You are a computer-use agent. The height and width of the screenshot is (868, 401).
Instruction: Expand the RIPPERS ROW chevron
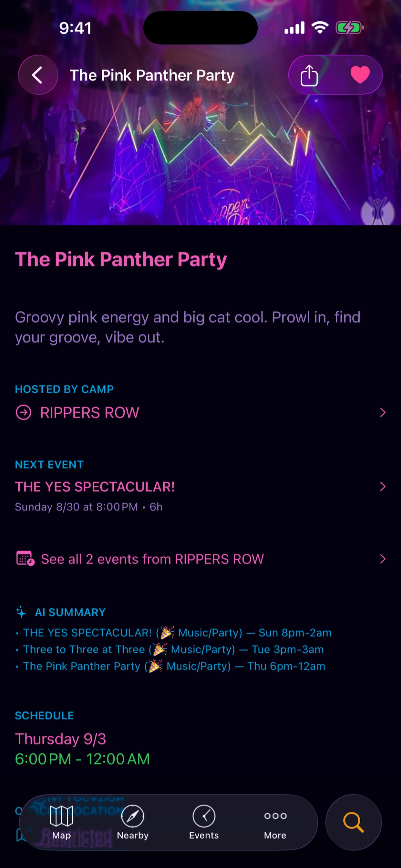[383, 412]
